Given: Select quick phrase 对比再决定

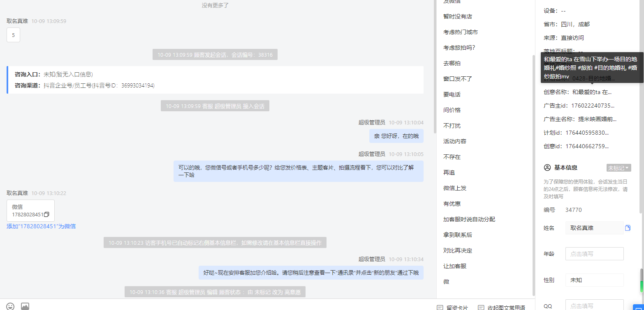Looking at the screenshot, I should (457, 250).
